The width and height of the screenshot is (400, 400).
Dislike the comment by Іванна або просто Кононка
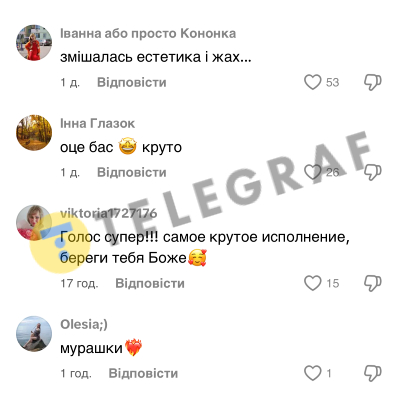coord(372,82)
